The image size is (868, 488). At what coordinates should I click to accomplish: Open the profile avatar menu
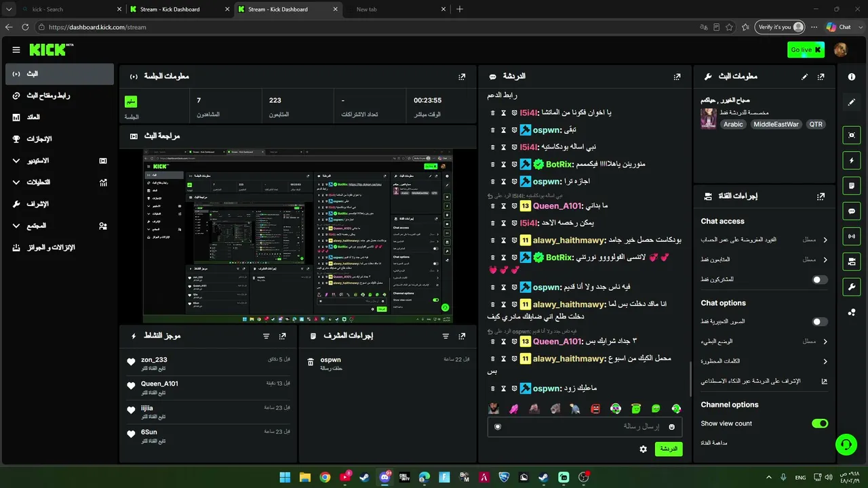[840, 49]
